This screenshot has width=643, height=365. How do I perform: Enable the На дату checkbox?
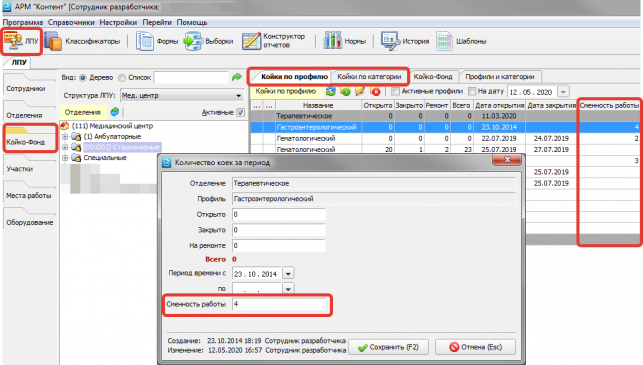click(472, 91)
